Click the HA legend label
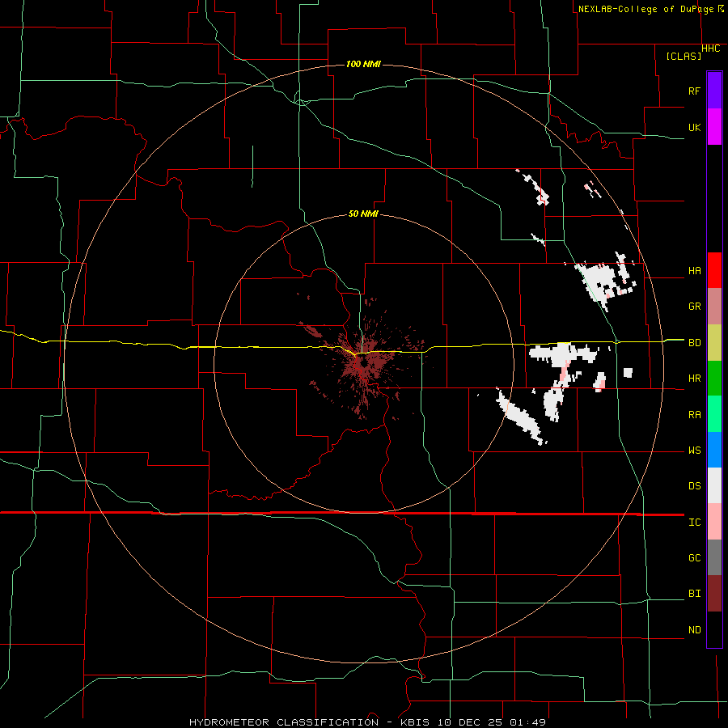 click(694, 270)
